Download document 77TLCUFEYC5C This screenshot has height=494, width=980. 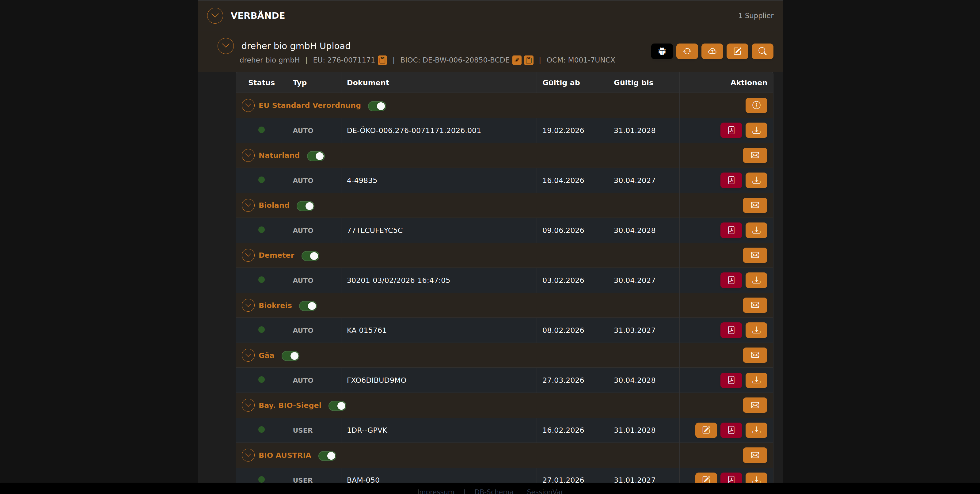[x=756, y=230]
